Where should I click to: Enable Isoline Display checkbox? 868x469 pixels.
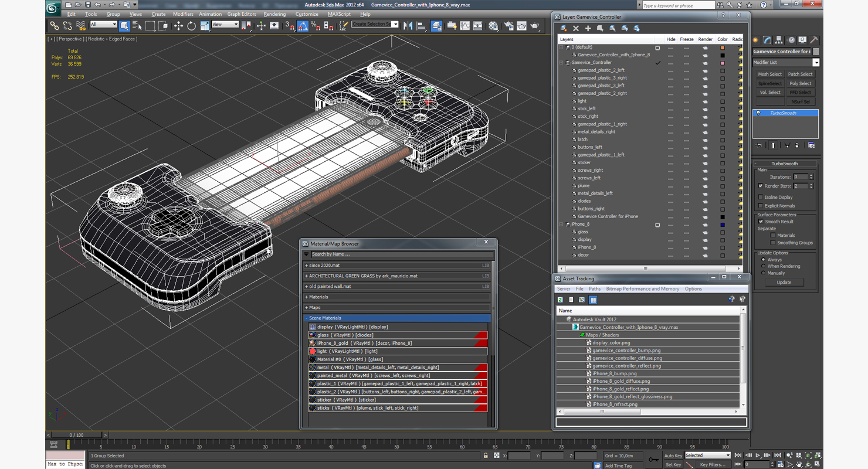pos(761,198)
